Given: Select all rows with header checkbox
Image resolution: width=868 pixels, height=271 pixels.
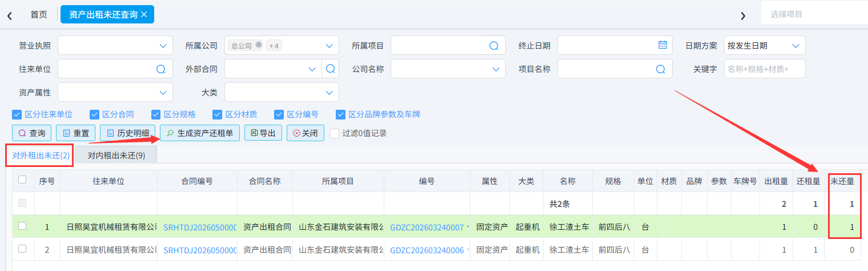Looking at the screenshot, I should click(x=22, y=180).
